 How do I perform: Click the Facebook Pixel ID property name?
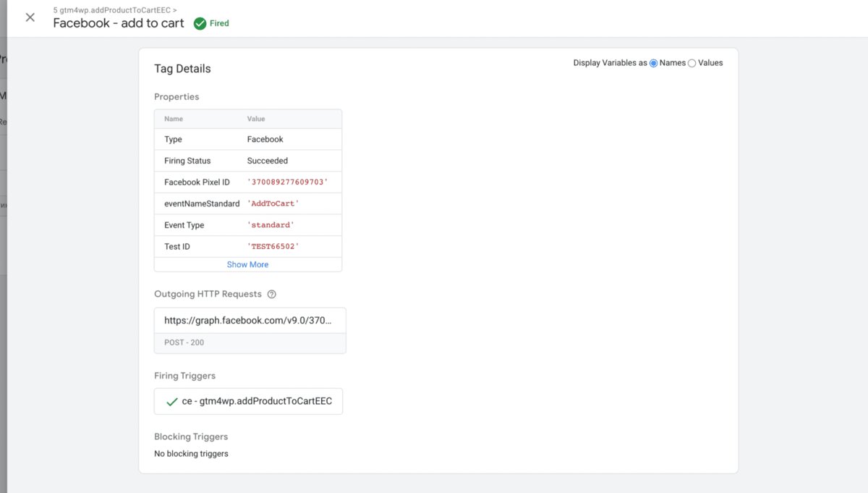click(x=197, y=182)
